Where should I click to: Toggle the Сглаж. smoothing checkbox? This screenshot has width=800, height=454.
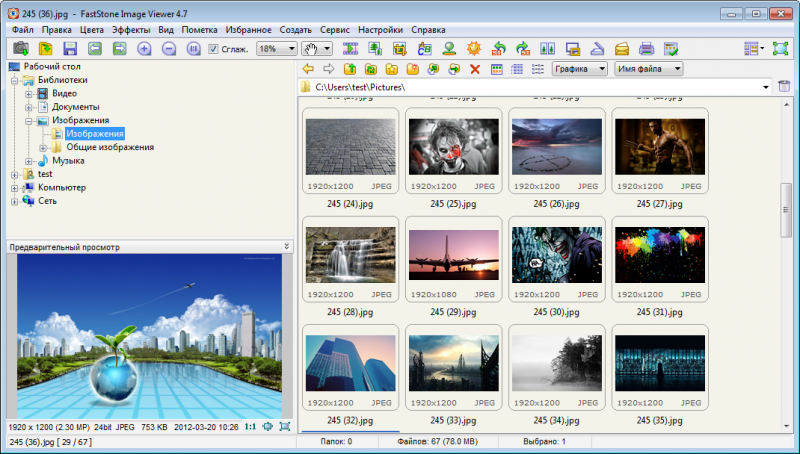pyautogui.click(x=213, y=49)
